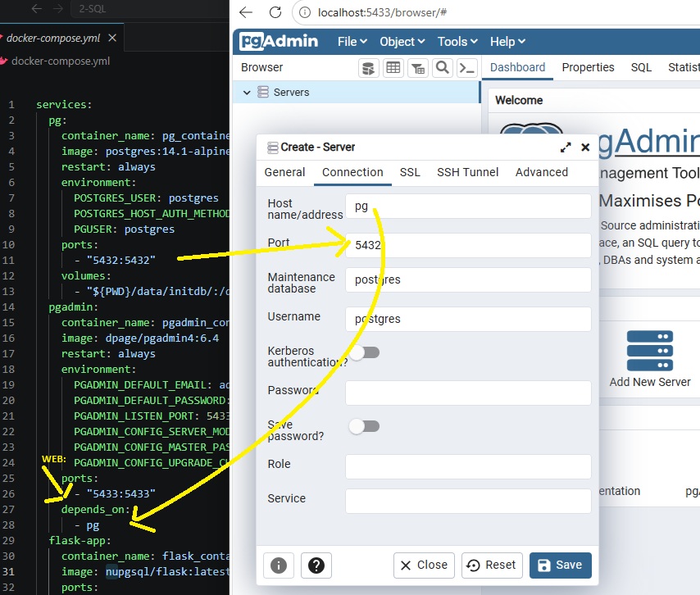Click the editor navigate back arrow

pos(37,8)
